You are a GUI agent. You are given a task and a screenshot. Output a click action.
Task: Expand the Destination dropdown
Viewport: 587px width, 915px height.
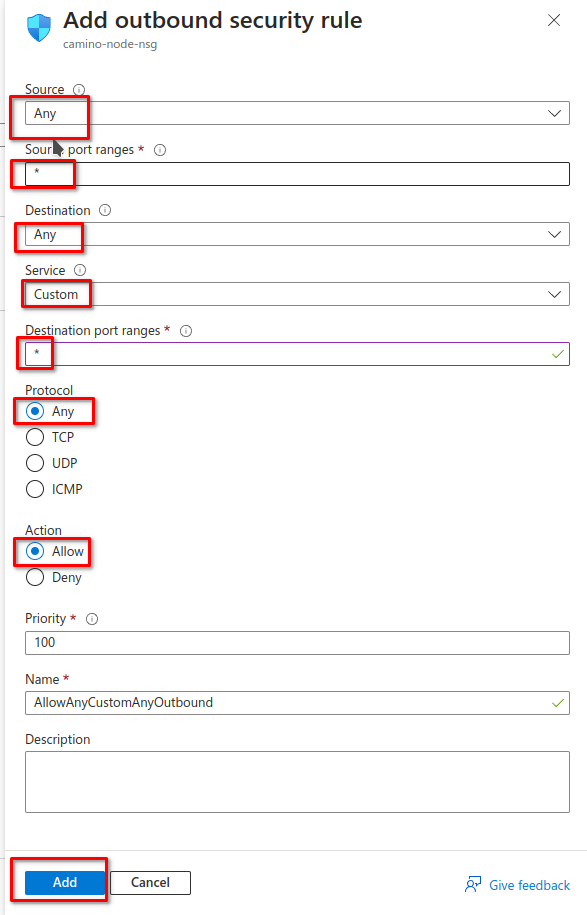[x=297, y=234]
